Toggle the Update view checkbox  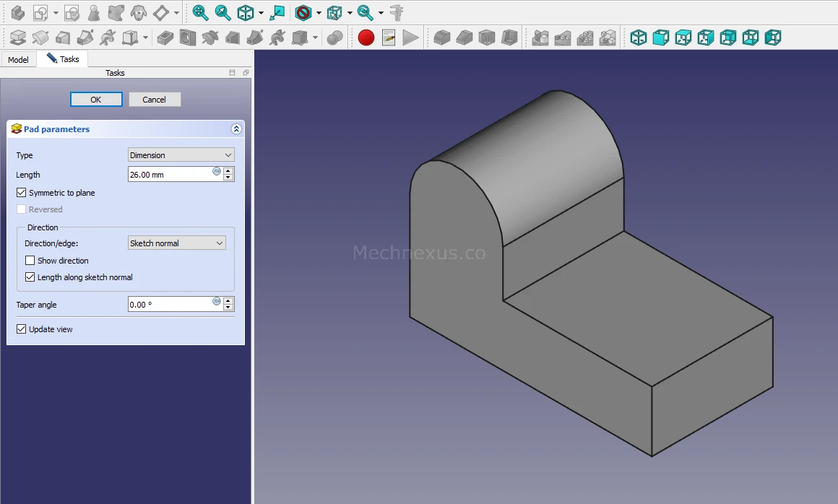point(22,329)
